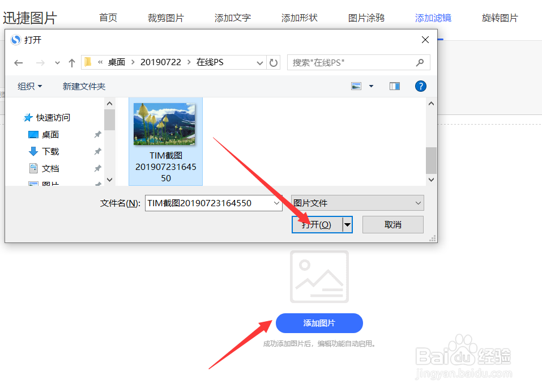Image resolution: width=542 pixels, height=392 pixels.
Task: Select 文档 in navigation pane
Action: (44, 168)
